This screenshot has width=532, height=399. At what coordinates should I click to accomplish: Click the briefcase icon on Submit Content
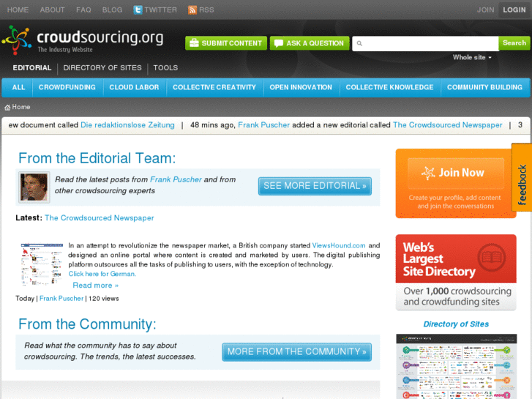194,43
